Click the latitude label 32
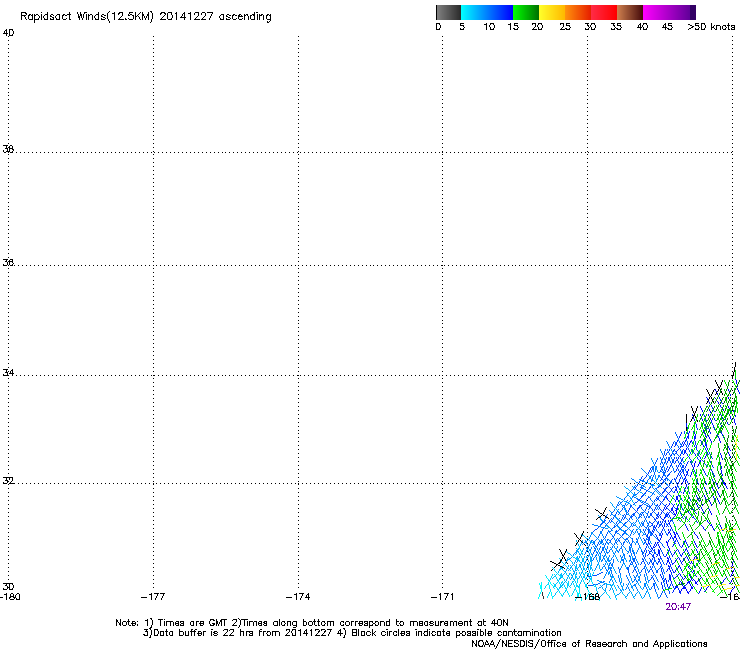Screen dimensions: 740x650 click(8, 481)
